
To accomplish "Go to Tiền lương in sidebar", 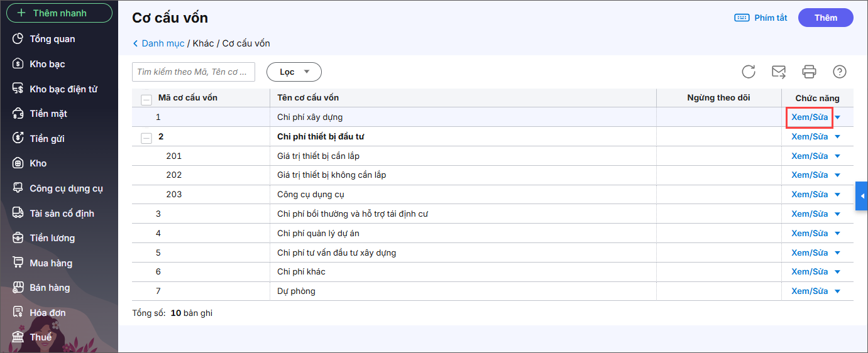I will [x=52, y=238].
